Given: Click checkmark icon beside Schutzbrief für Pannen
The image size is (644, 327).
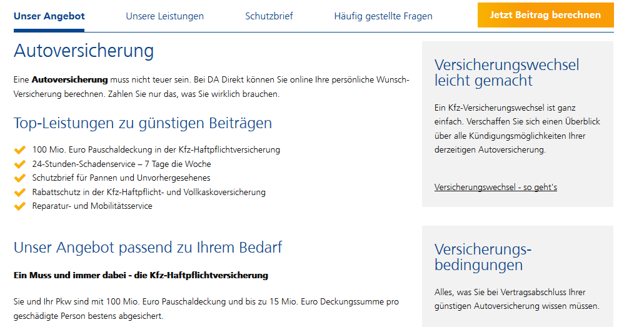Looking at the screenshot, I should pos(19,178).
